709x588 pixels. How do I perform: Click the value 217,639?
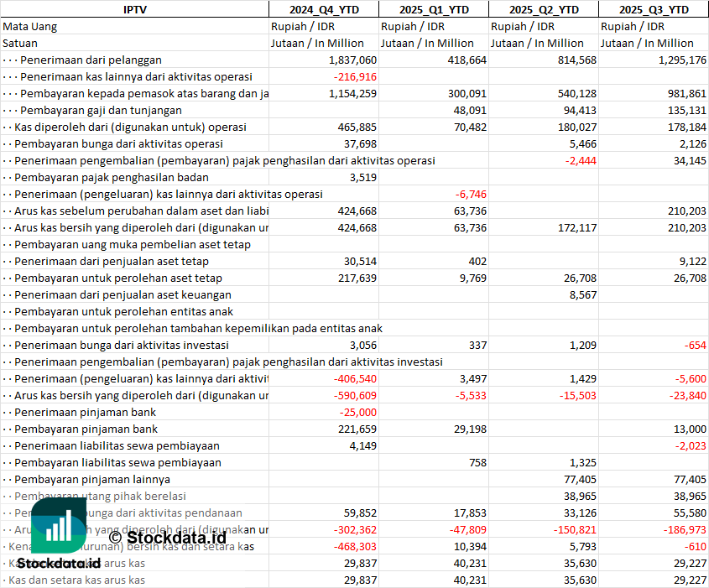click(357, 278)
